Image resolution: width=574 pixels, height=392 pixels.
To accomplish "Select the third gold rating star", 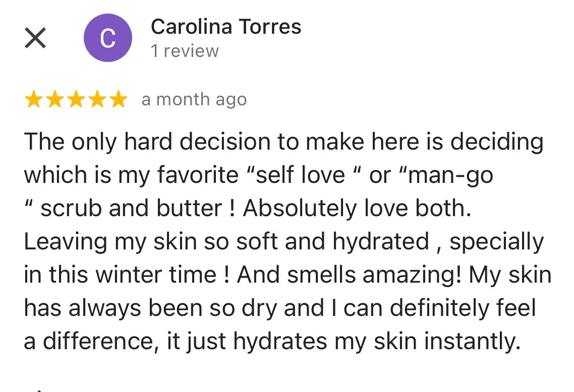I will click(x=76, y=99).
